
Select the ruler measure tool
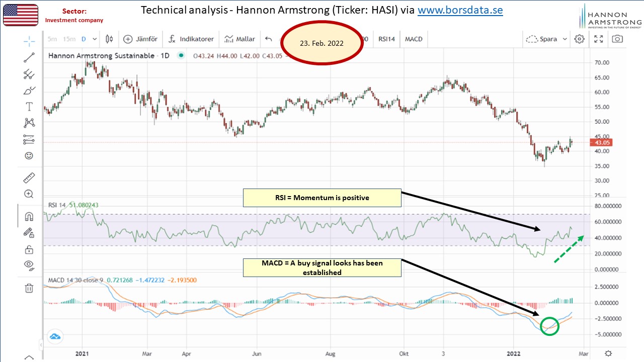[x=29, y=177]
